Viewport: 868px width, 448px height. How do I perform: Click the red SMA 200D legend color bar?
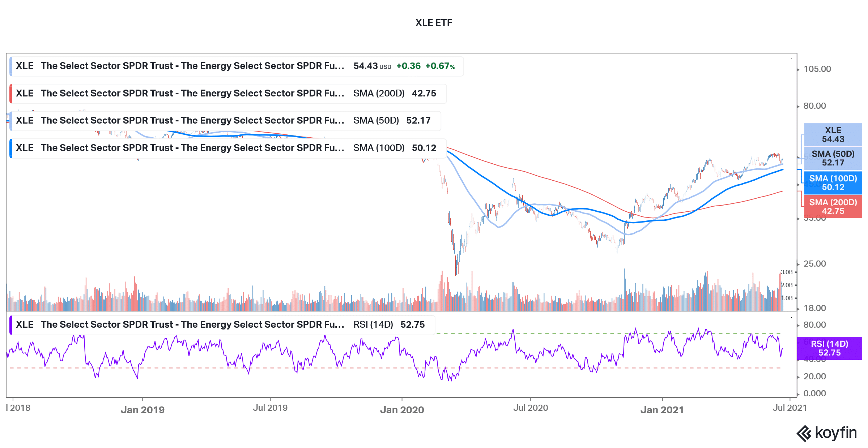(x=11, y=94)
